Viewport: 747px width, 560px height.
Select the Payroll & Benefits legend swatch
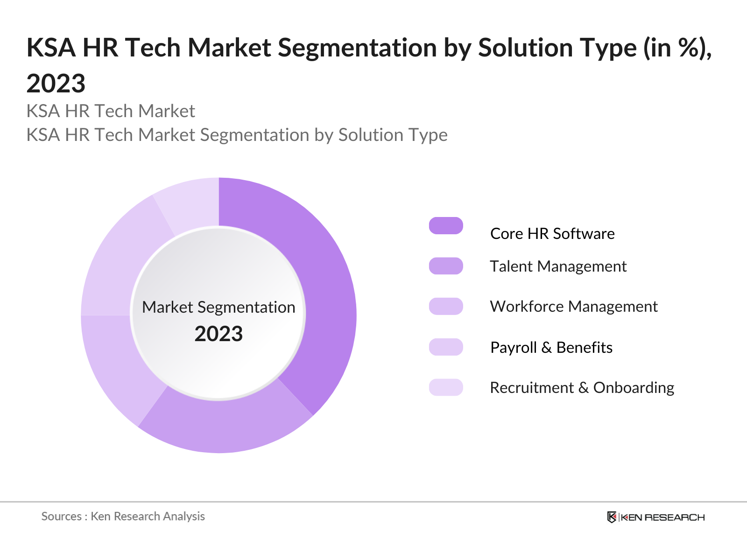pyautogui.click(x=446, y=347)
